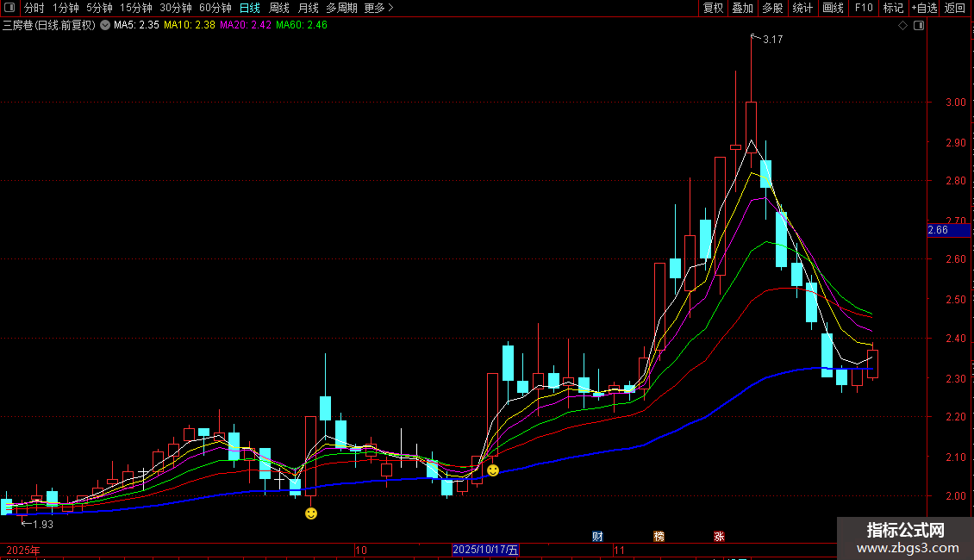Click the 3.00 price axis label
This screenshot has width=974, height=560.
(956, 103)
